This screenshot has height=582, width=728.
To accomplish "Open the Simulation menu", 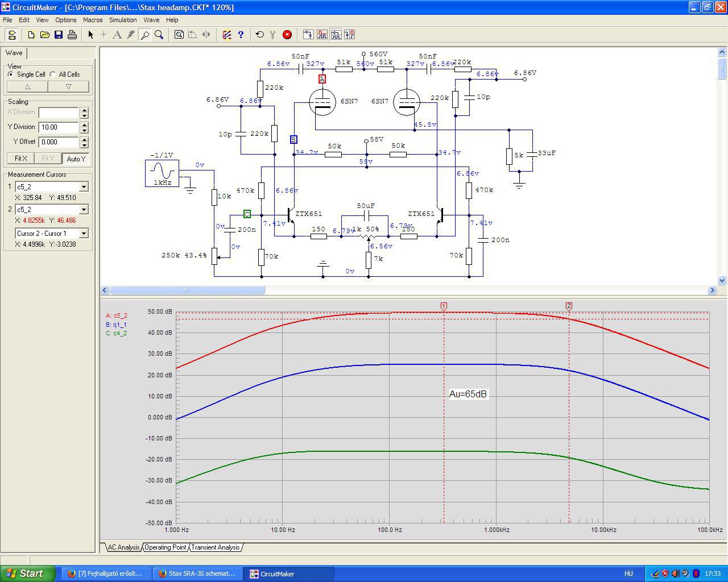I will point(123,20).
